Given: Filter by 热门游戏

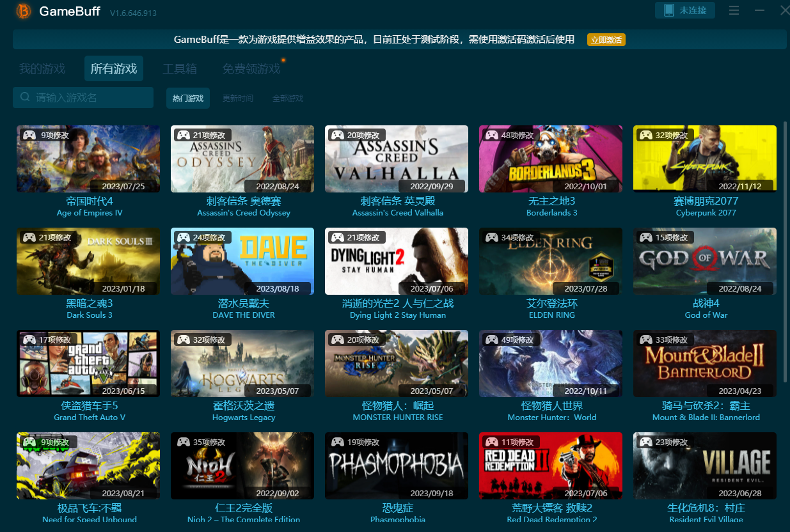Looking at the screenshot, I should coord(188,98).
